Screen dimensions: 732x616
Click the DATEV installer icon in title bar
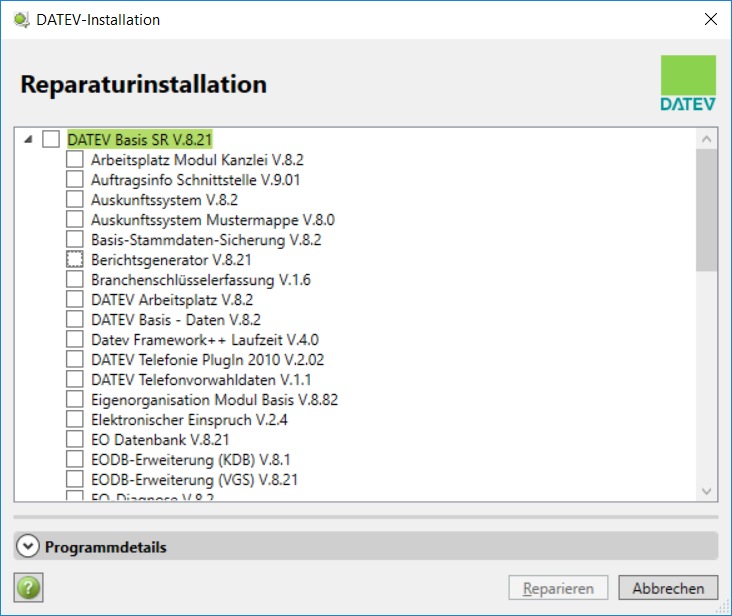pos(21,20)
